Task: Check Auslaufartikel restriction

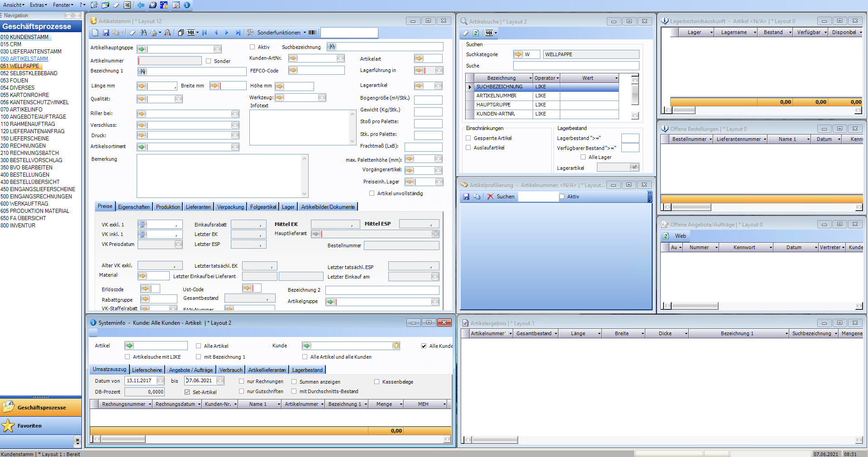Action: click(468, 148)
